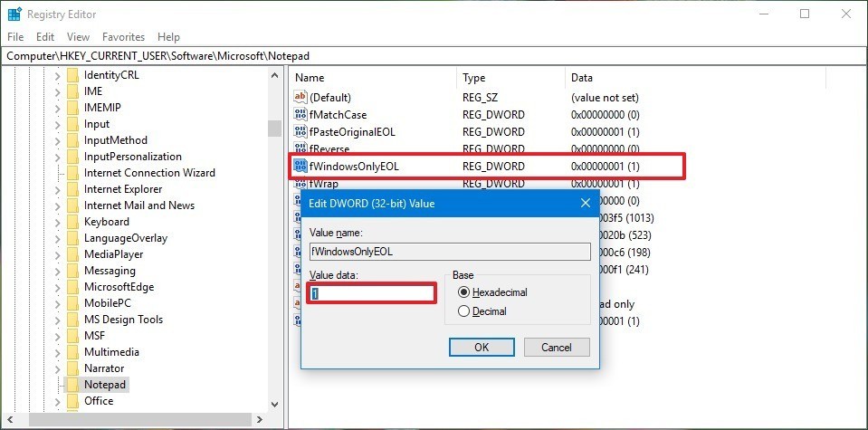Click the Messaging folder icon
Screen dimensions: 868x430
(72, 271)
